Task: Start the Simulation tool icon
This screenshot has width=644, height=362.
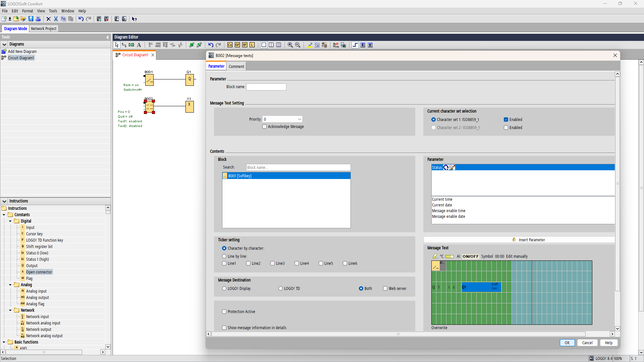Action: [336, 45]
